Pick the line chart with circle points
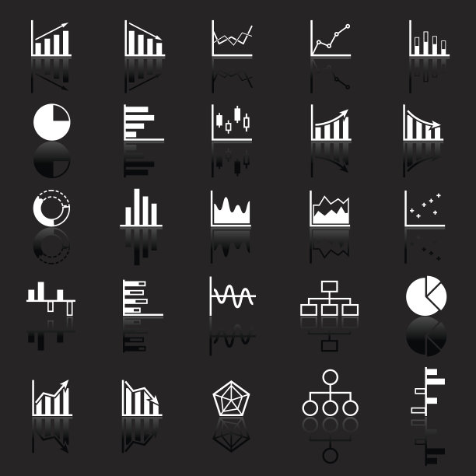This screenshot has width=476, height=476. [331, 38]
